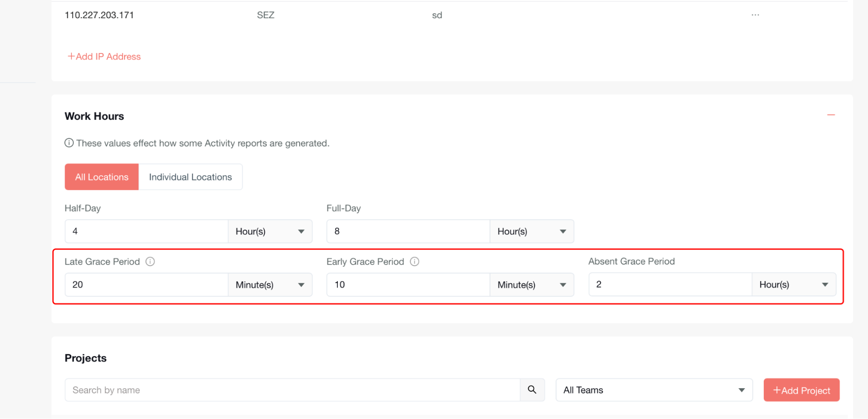Switch to Individual Locations tab

click(x=190, y=177)
